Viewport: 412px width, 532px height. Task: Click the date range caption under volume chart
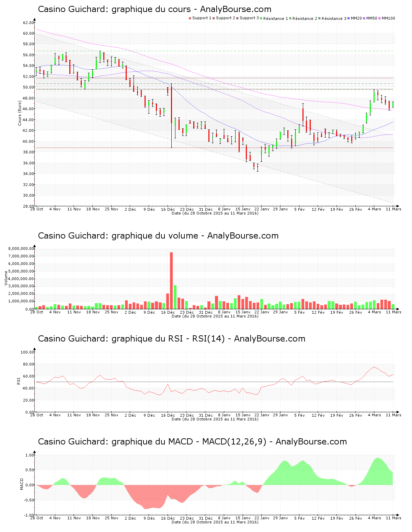coord(215,316)
